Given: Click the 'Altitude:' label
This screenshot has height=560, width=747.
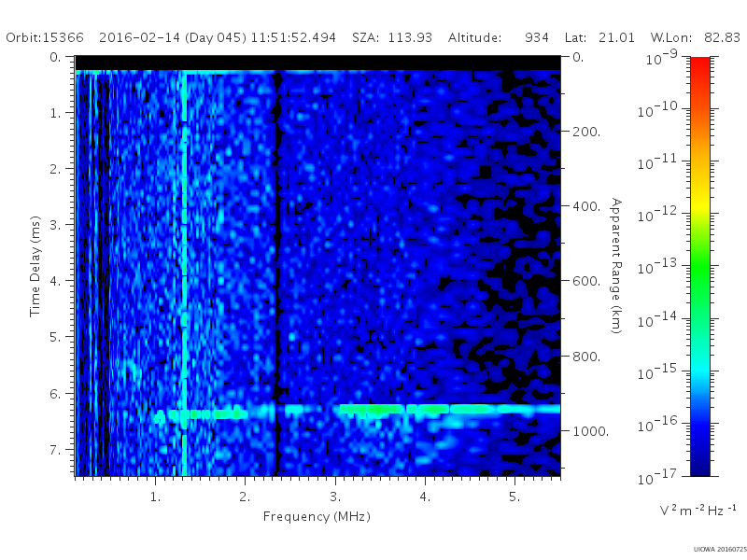Looking at the screenshot, I should [474, 37].
